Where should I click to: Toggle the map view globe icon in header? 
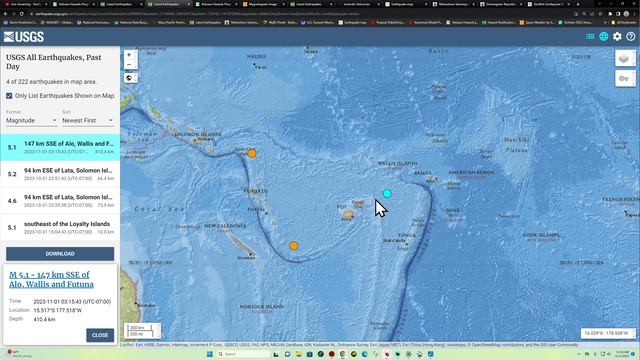point(603,37)
